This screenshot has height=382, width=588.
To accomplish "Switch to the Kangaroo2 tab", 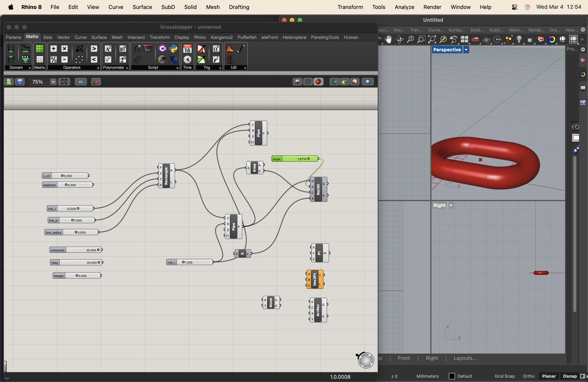I will (221, 37).
